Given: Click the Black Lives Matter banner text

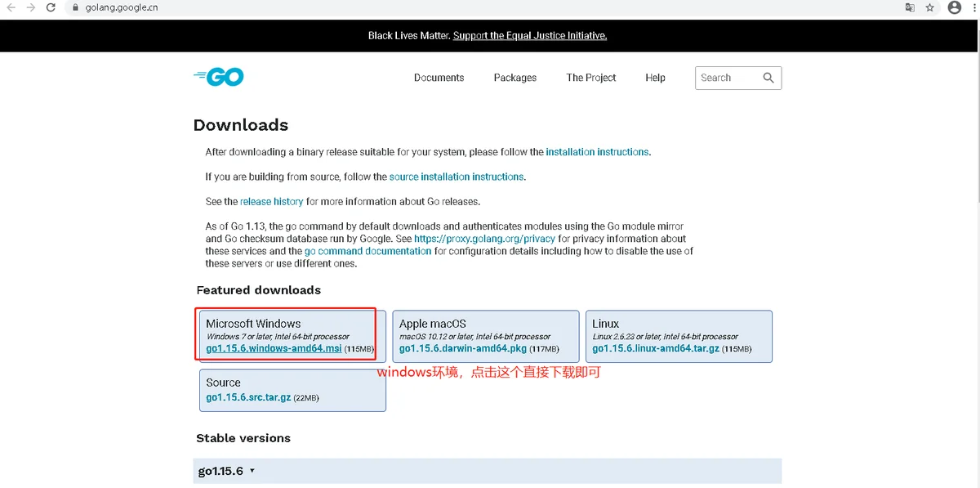Looking at the screenshot, I should pos(408,35).
